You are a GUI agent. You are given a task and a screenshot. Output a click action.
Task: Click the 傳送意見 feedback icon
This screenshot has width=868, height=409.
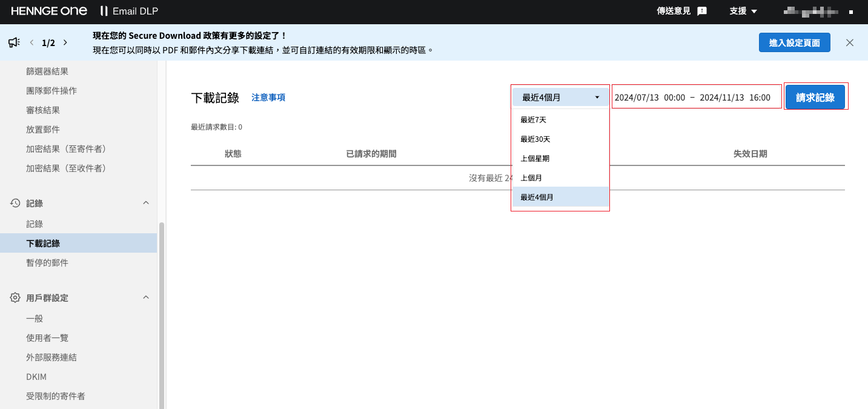tap(702, 11)
